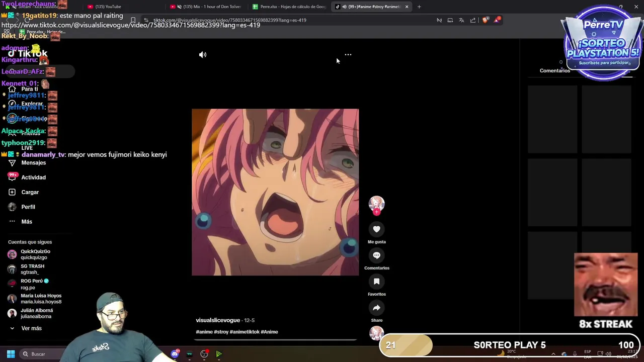644x362 pixels.
Task: Open the Actividad notifications icon with the 99+ badge
Action: tap(12, 177)
